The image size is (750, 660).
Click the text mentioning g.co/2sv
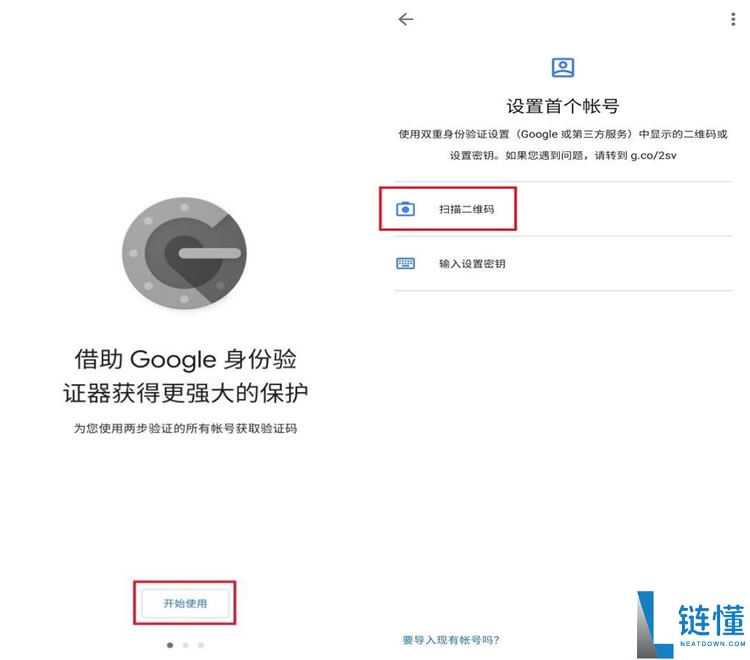pyautogui.click(x=563, y=144)
